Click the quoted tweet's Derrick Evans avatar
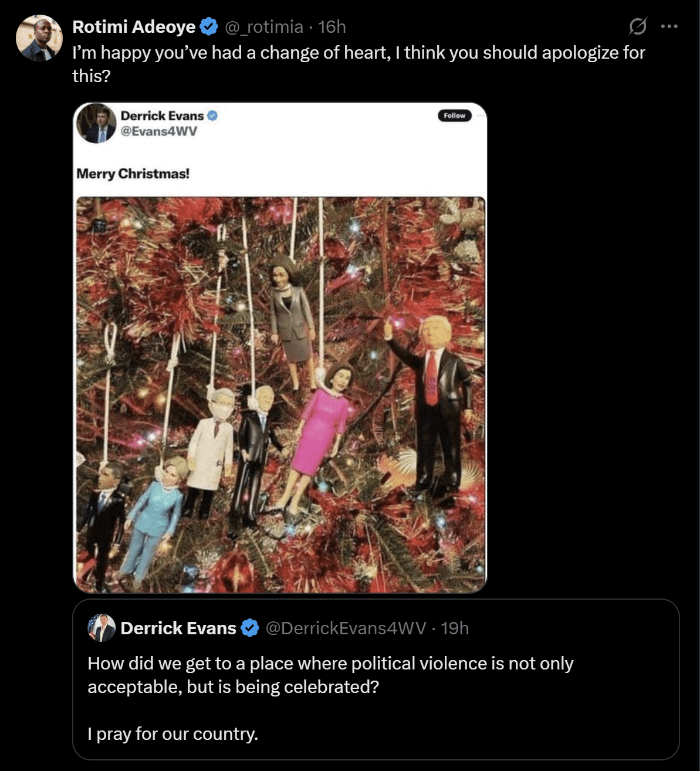700x771 pixels. (x=102, y=628)
